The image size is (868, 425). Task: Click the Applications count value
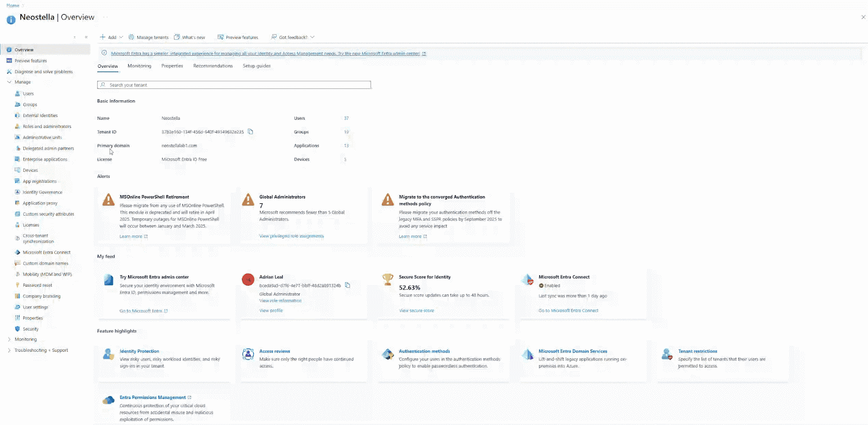click(346, 146)
